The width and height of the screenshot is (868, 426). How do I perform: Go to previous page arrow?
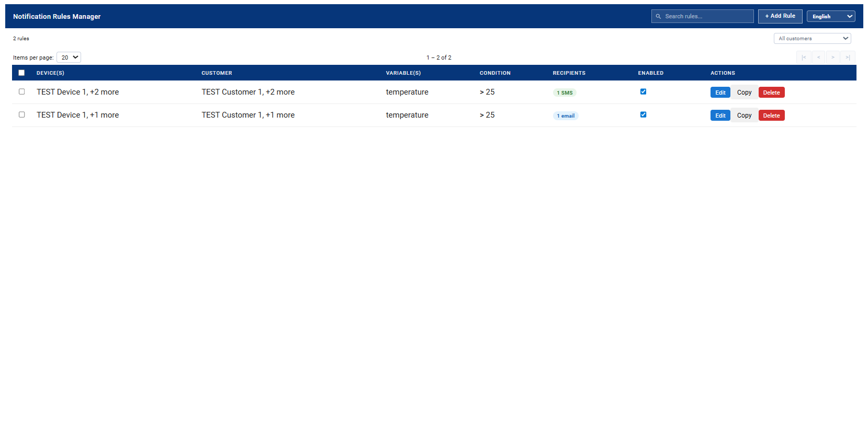click(x=818, y=57)
